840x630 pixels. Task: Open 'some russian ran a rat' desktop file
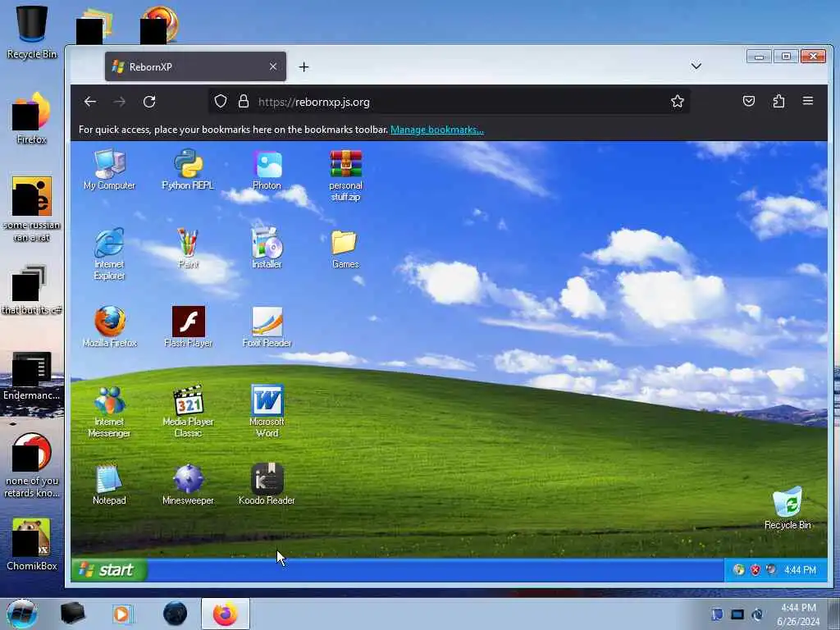32,209
